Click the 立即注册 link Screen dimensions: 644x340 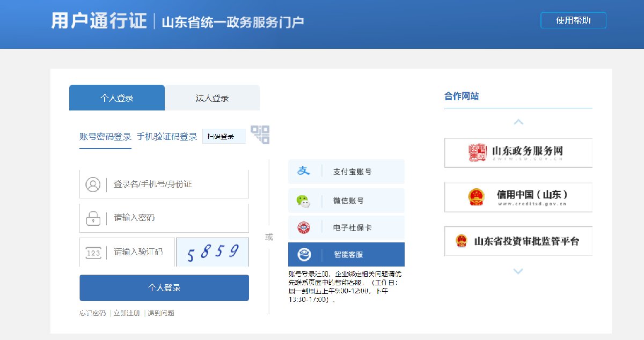pos(127,313)
